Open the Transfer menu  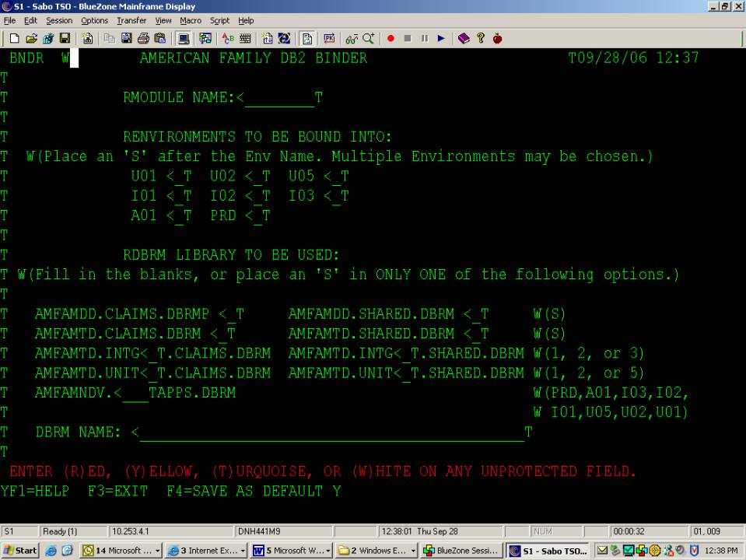[x=131, y=20]
